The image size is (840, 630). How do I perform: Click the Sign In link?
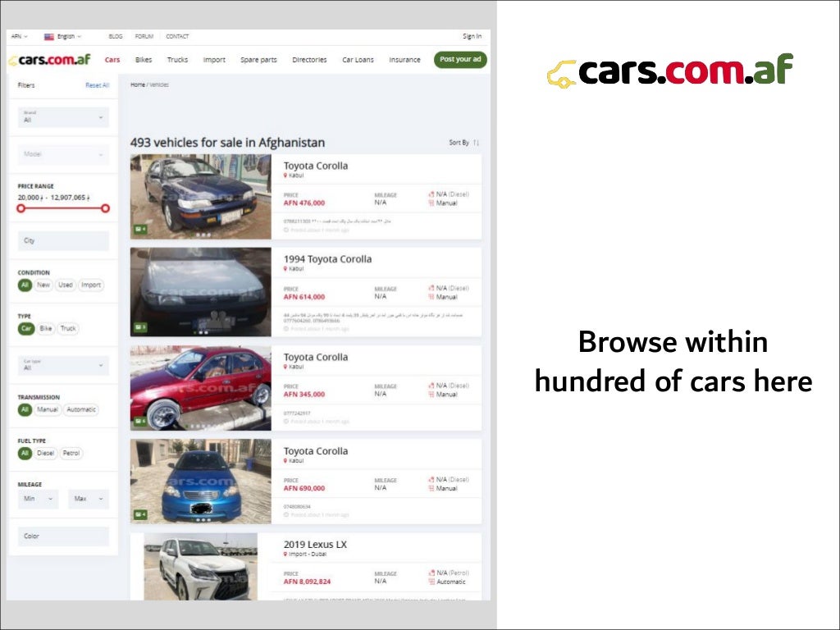coord(472,36)
